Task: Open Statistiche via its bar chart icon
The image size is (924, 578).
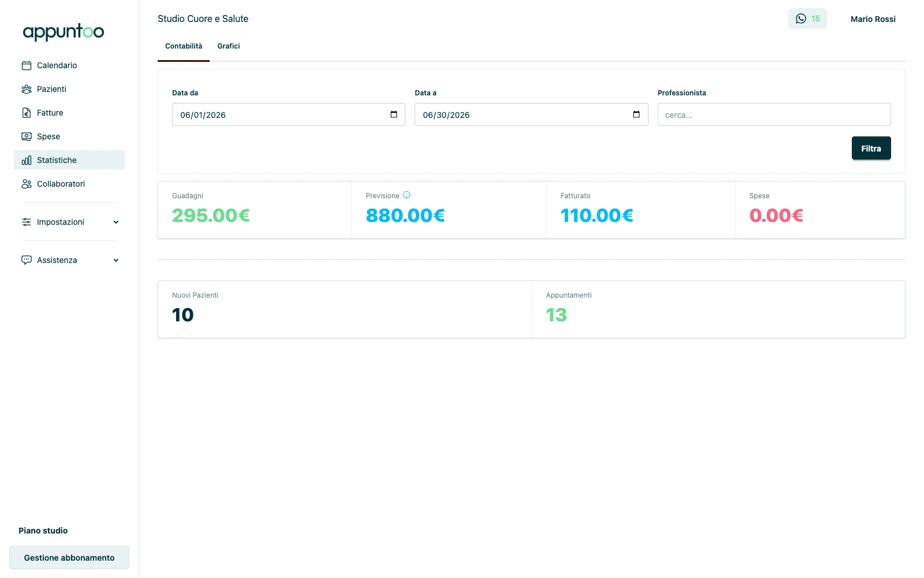Action: tap(27, 160)
